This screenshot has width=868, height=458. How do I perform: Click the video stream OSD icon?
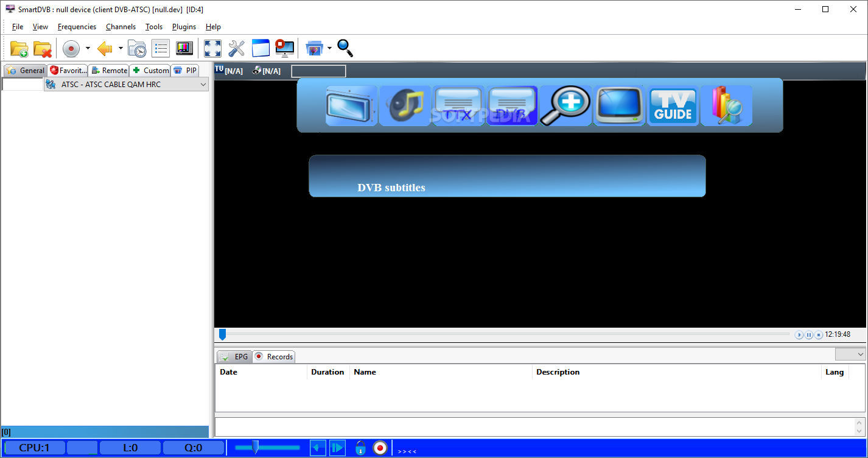coord(351,106)
